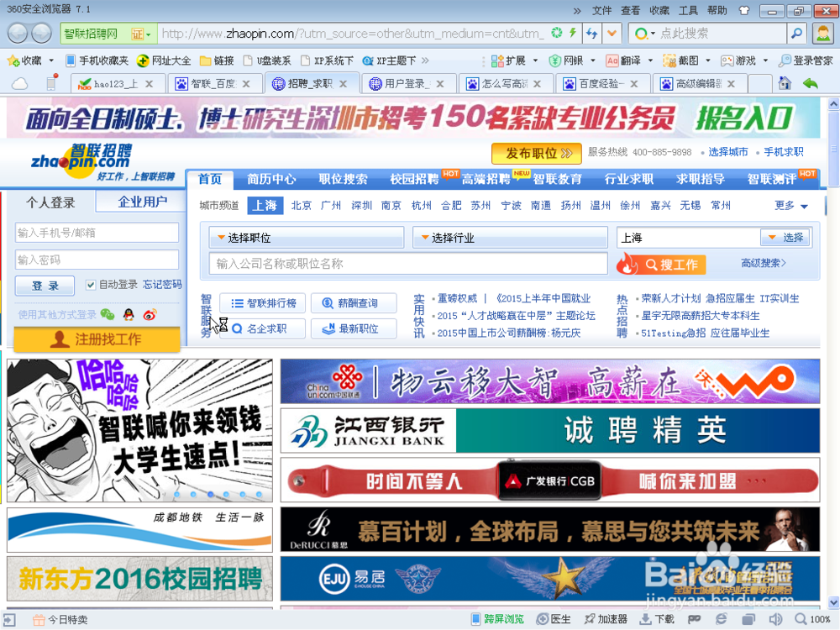Switch to the 校园招聘 tab
This screenshot has width=840, height=630.
(415, 177)
